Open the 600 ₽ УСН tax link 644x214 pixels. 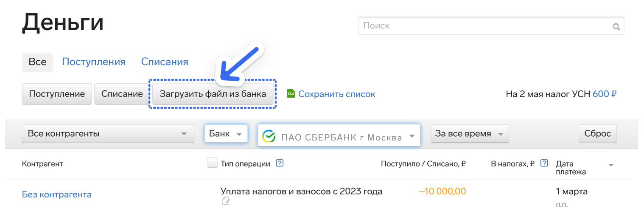click(x=604, y=94)
